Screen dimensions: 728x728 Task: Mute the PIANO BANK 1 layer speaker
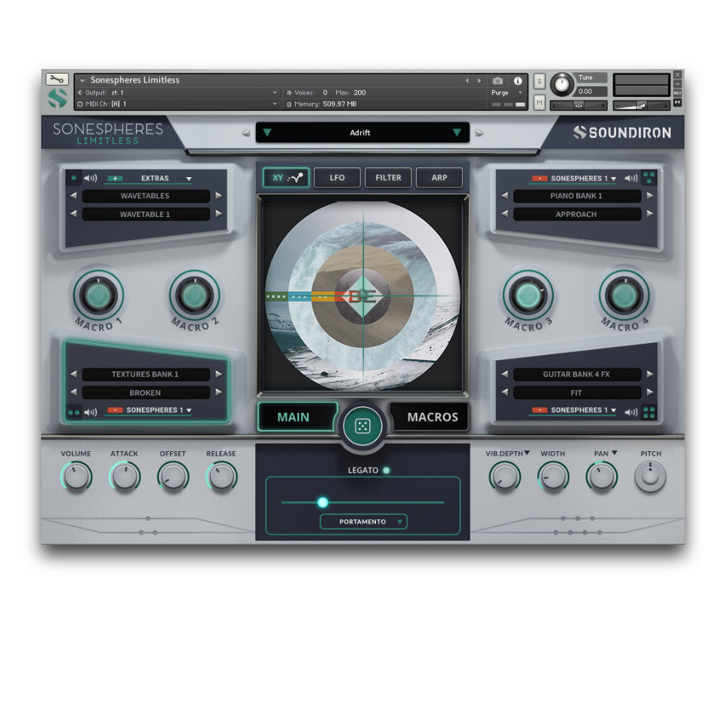[631, 179]
